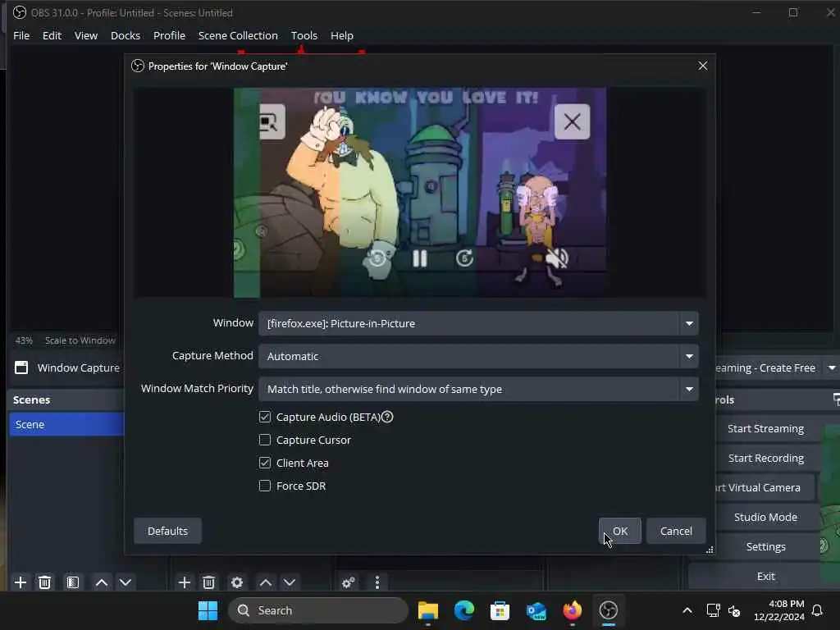Open the Scene Collection menu
This screenshot has width=840, height=630.
(238, 35)
